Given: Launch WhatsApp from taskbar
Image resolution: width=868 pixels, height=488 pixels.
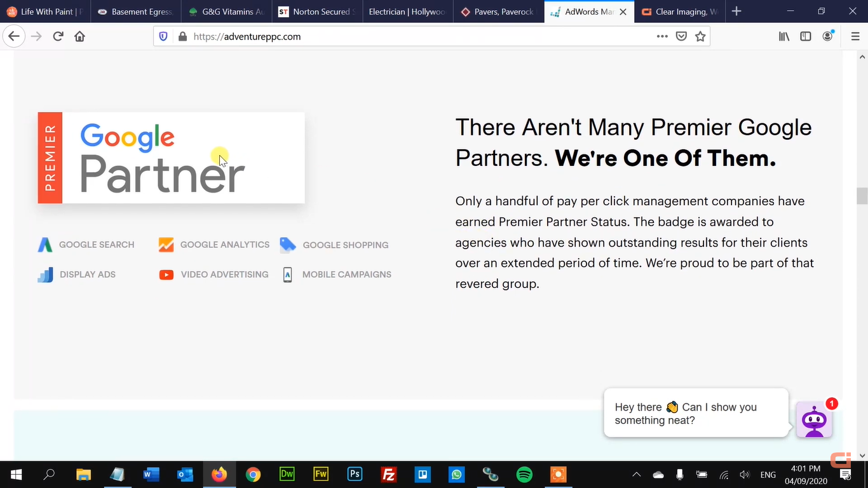Looking at the screenshot, I should point(456,475).
